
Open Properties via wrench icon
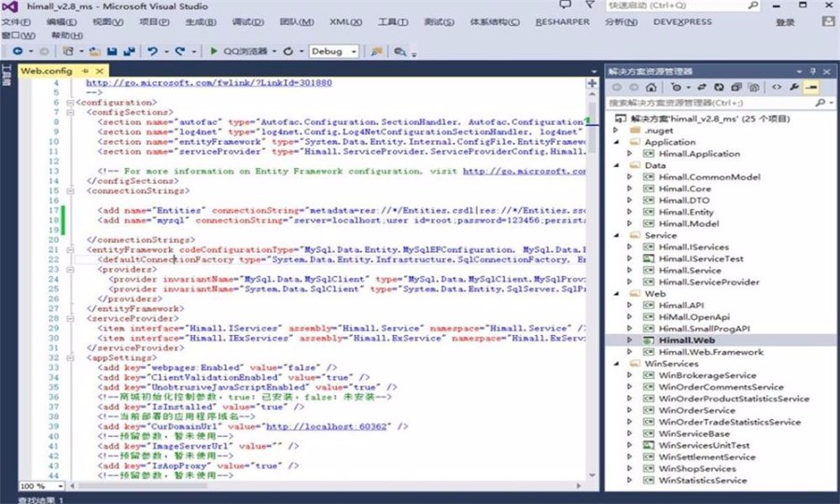click(x=794, y=87)
